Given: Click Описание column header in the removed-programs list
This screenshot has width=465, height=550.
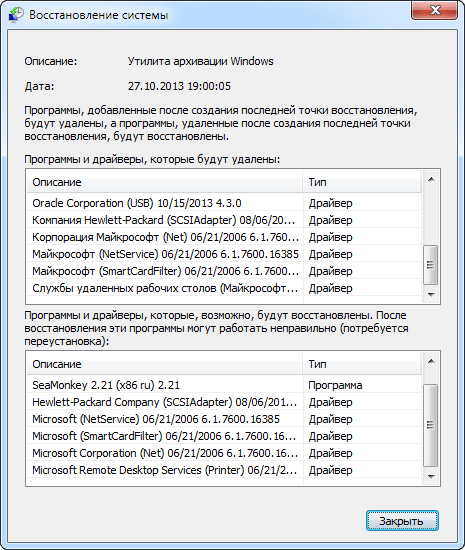Looking at the screenshot, I should click(x=164, y=182).
